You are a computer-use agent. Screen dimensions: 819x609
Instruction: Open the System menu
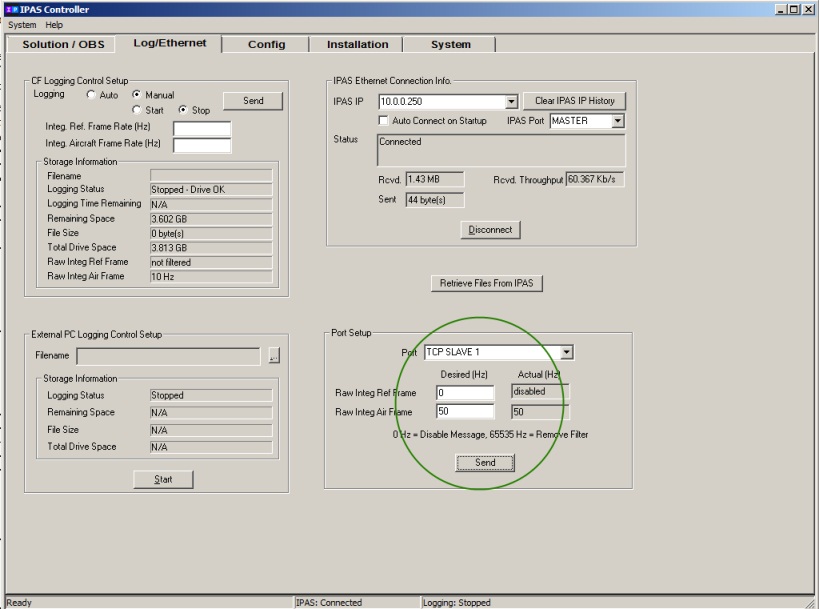click(x=22, y=25)
